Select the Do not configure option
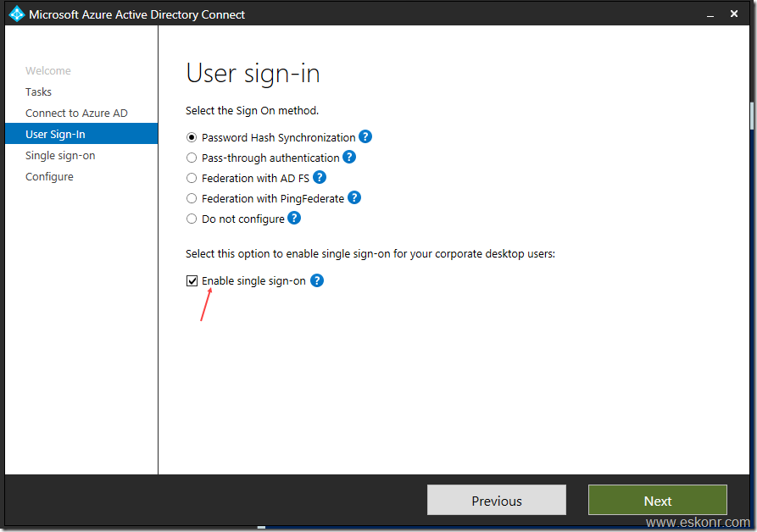The width and height of the screenshot is (757, 532). pyautogui.click(x=192, y=219)
